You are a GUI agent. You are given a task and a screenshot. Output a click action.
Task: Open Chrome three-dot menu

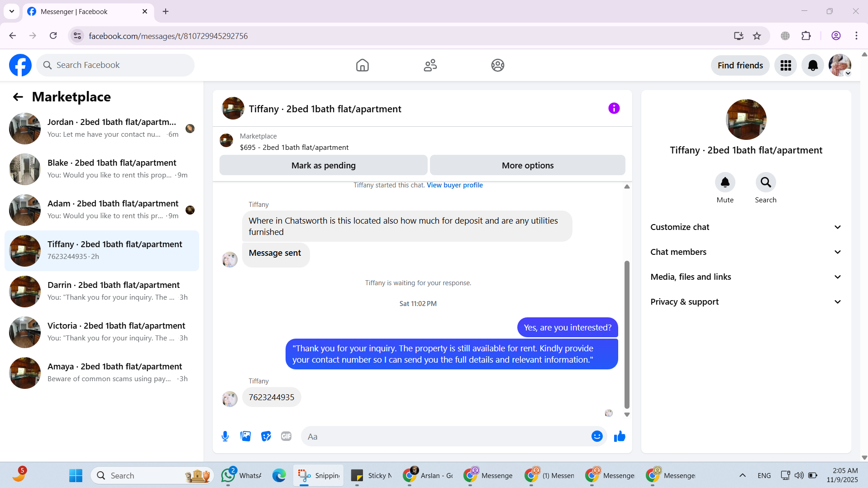click(856, 36)
